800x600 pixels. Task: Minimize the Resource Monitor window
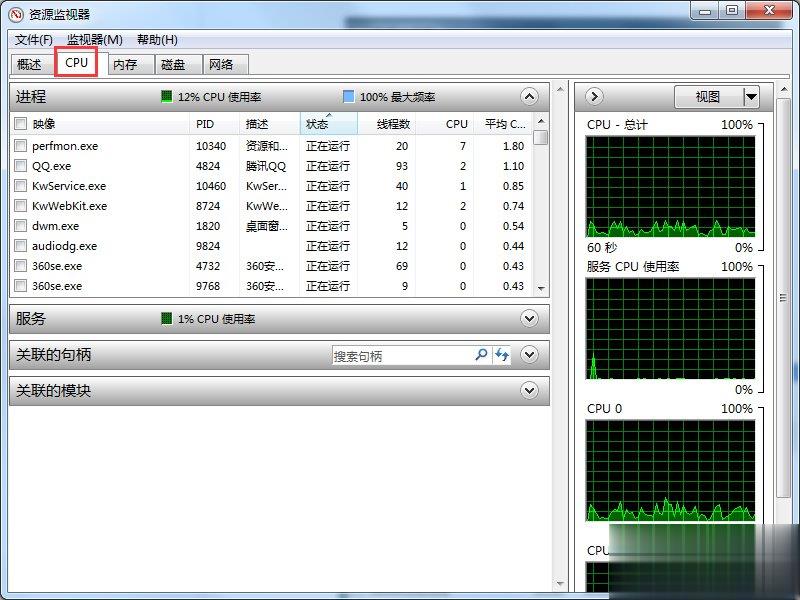click(705, 10)
